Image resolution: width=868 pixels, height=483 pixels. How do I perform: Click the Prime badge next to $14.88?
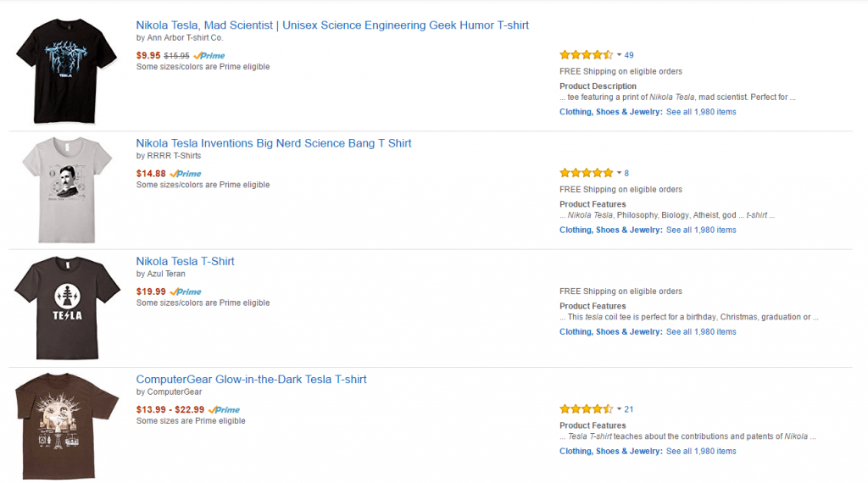pos(186,174)
